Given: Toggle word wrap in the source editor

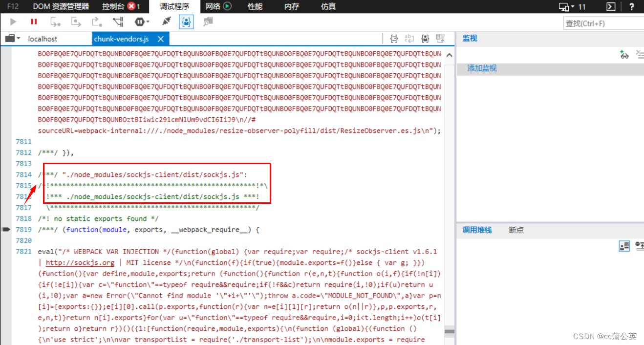Looking at the screenshot, I should [409, 39].
